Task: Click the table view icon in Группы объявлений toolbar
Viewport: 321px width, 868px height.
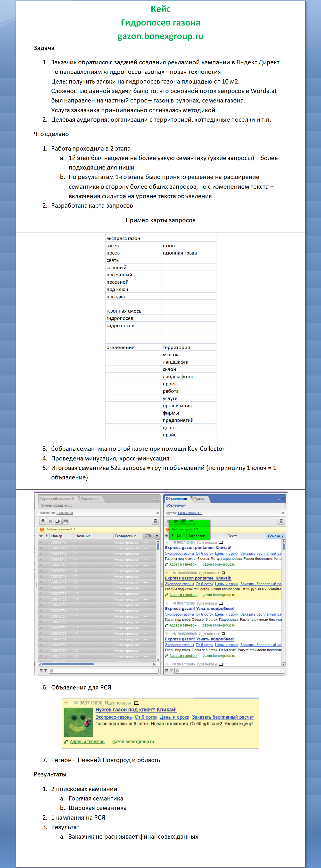Action: point(66,521)
